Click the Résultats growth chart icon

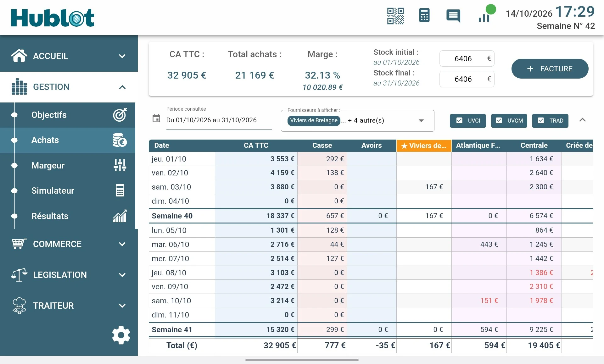coord(120,216)
